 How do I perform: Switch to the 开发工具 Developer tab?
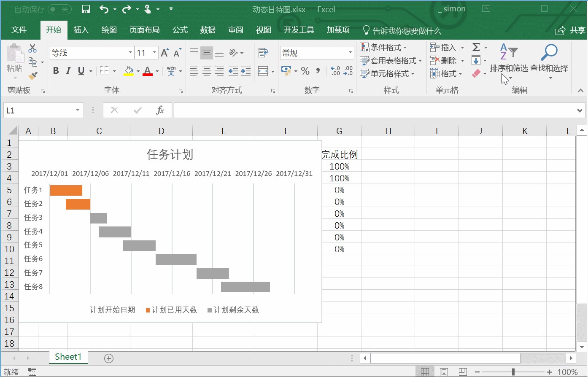tap(299, 30)
